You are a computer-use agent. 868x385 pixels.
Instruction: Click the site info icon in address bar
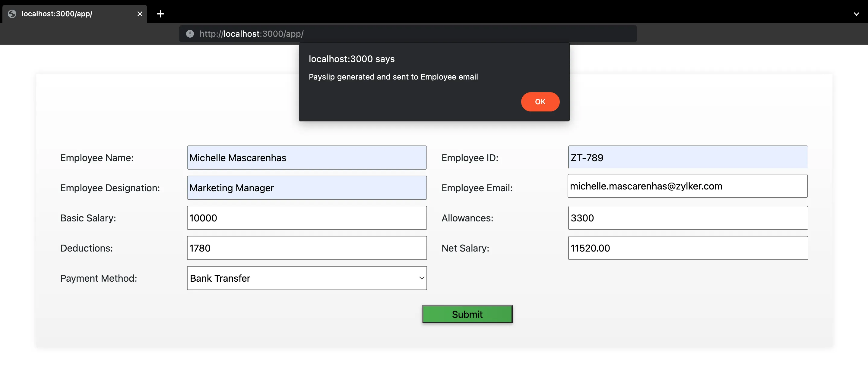pos(190,34)
